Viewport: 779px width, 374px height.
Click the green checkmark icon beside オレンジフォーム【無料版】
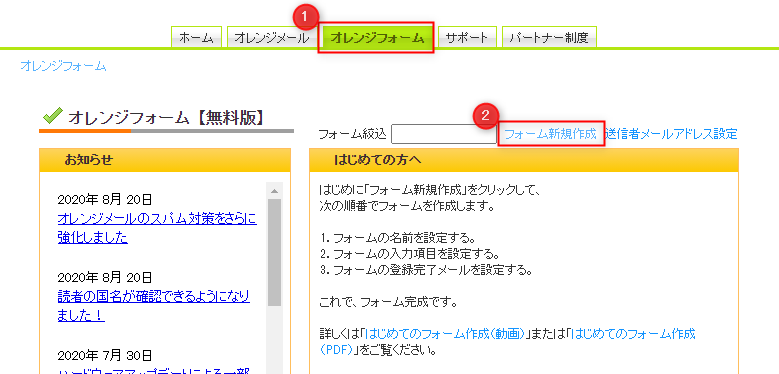point(52,117)
